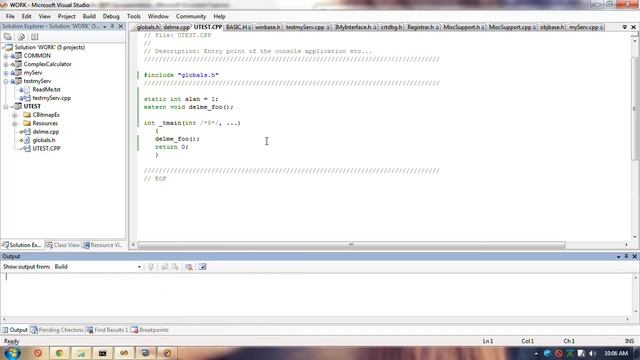Expand the CBitmapEx folder

click(x=15, y=115)
